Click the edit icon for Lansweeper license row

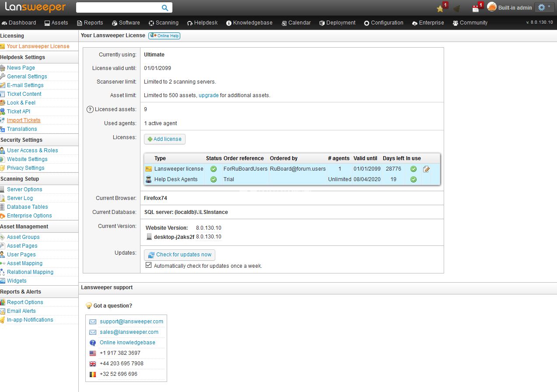426,169
